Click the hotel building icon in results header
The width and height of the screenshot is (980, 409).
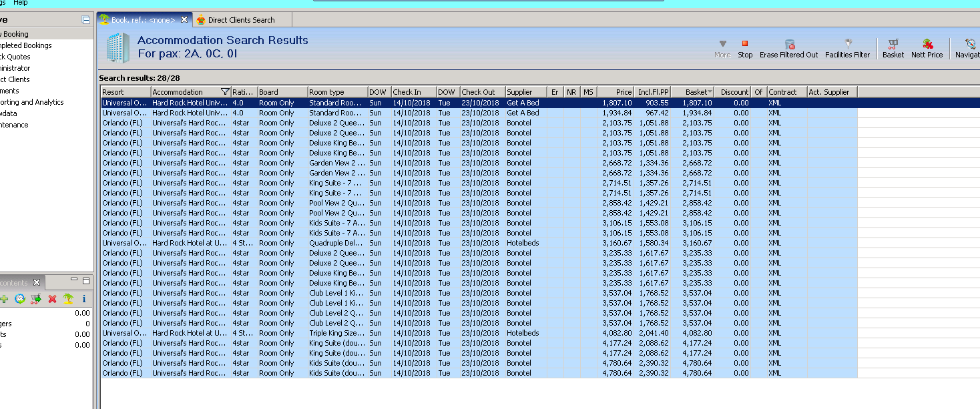(117, 47)
